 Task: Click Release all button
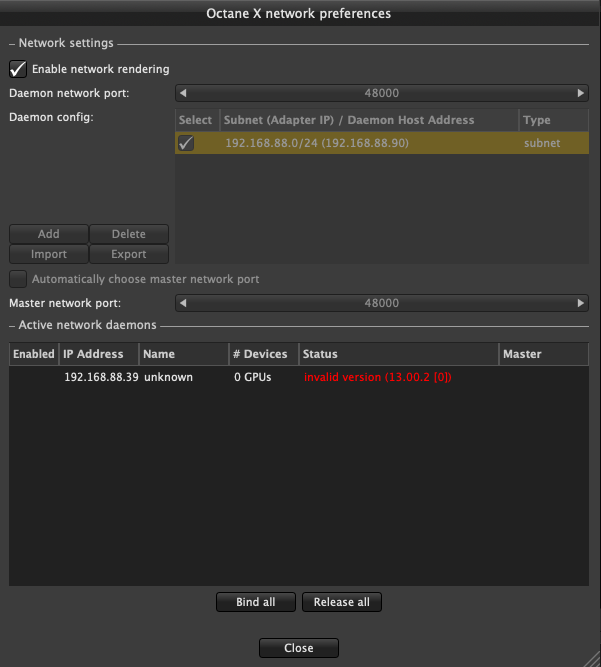click(x=342, y=602)
